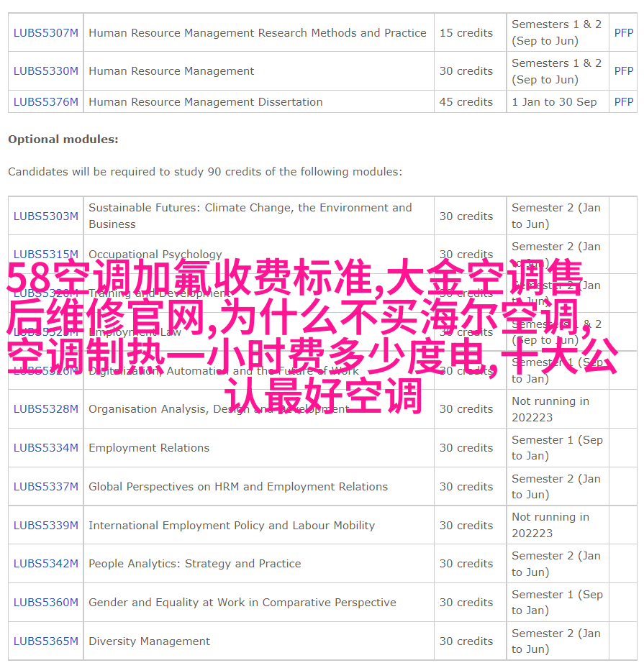Click 'Employment Relations' module title in LUBS5334M row
The width and height of the screenshot is (644, 663).
click(149, 448)
